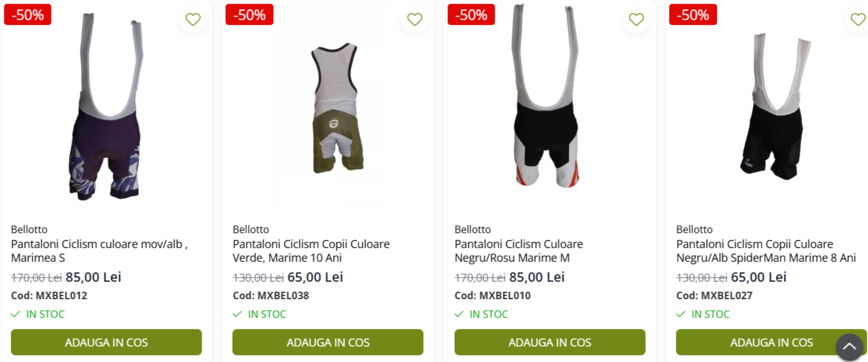Favorite the green kids cycling pants
This screenshot has width=868, height=362.
[414, 19]
